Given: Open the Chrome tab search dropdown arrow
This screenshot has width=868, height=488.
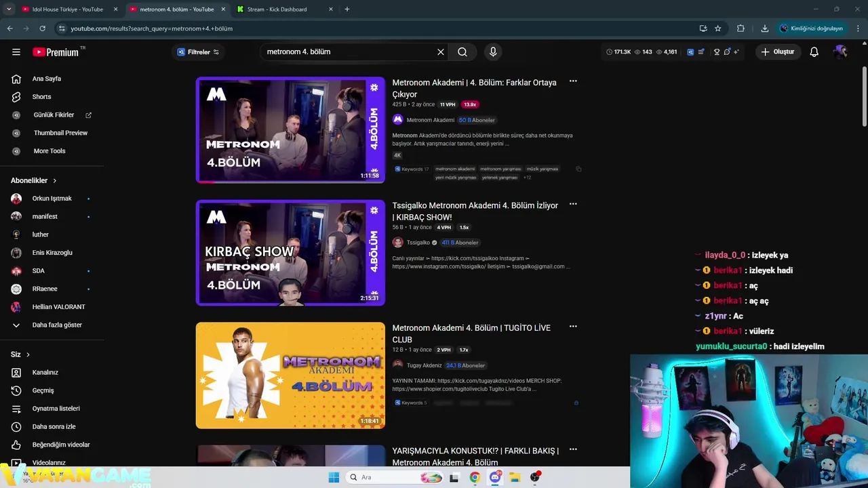Looking at the screenshot, I should (9, 9).
